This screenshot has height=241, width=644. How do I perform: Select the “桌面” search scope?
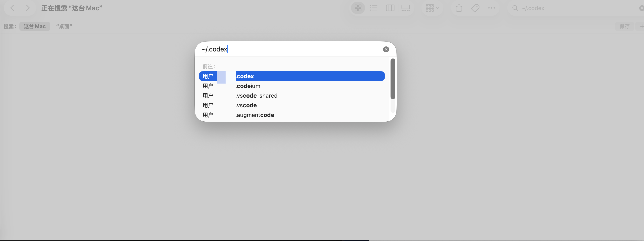pyautogui.click(x=64, y=26)
